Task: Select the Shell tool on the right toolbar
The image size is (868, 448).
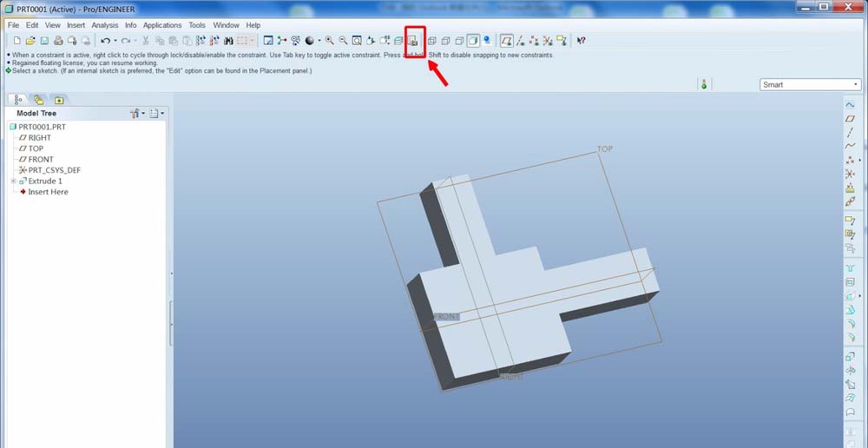Action: click(851, 282)
